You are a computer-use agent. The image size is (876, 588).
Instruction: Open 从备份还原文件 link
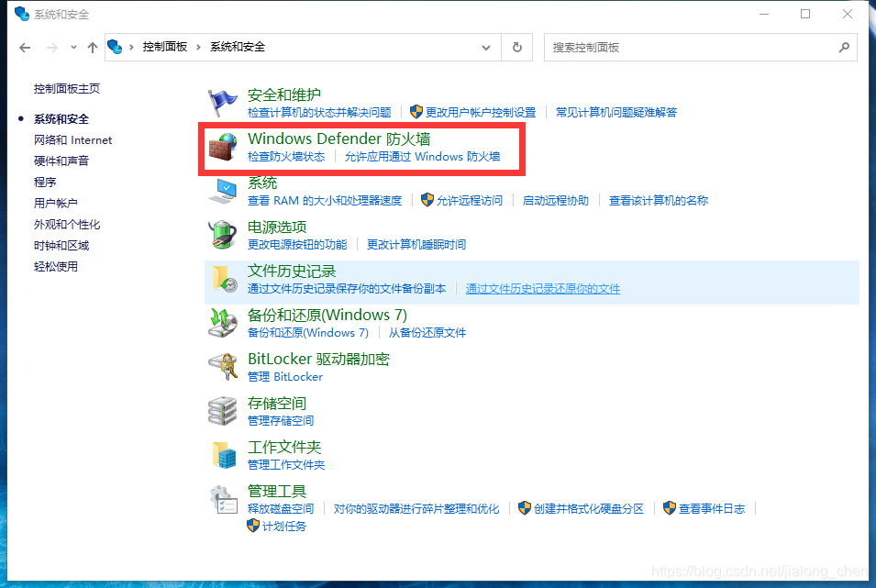pos(427,333)
